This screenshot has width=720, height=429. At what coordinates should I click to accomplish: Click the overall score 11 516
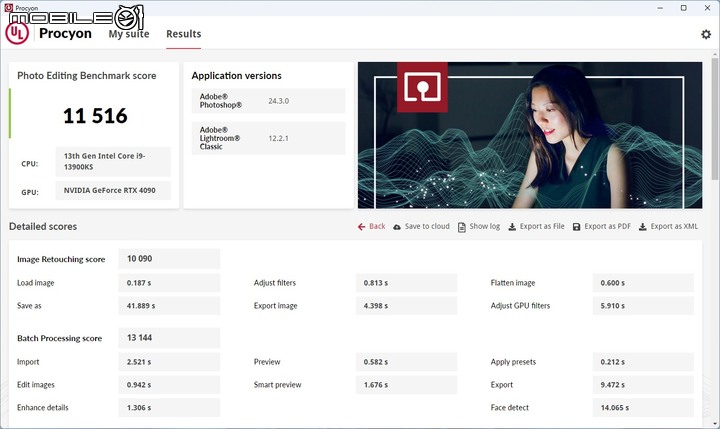click(x=95, y=116)
